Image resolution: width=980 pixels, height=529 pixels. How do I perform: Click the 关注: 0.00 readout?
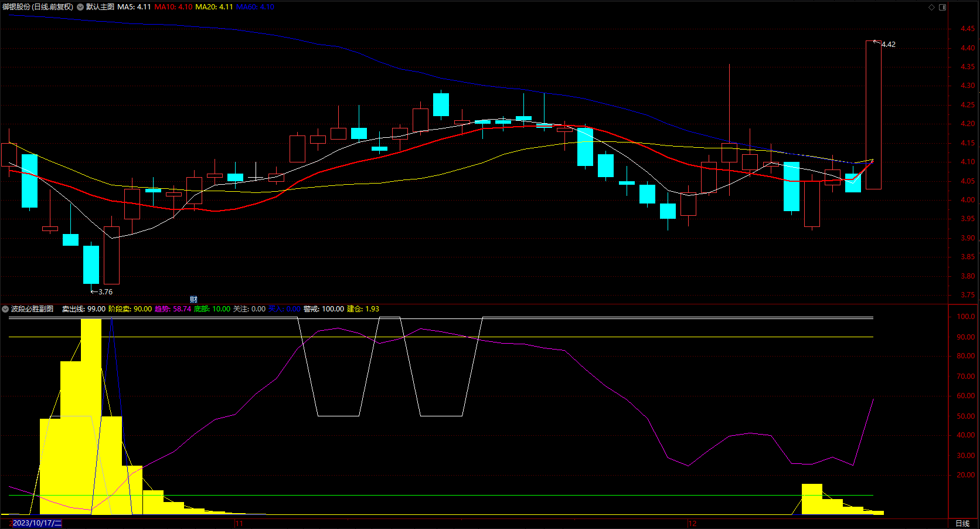point(249,309)
